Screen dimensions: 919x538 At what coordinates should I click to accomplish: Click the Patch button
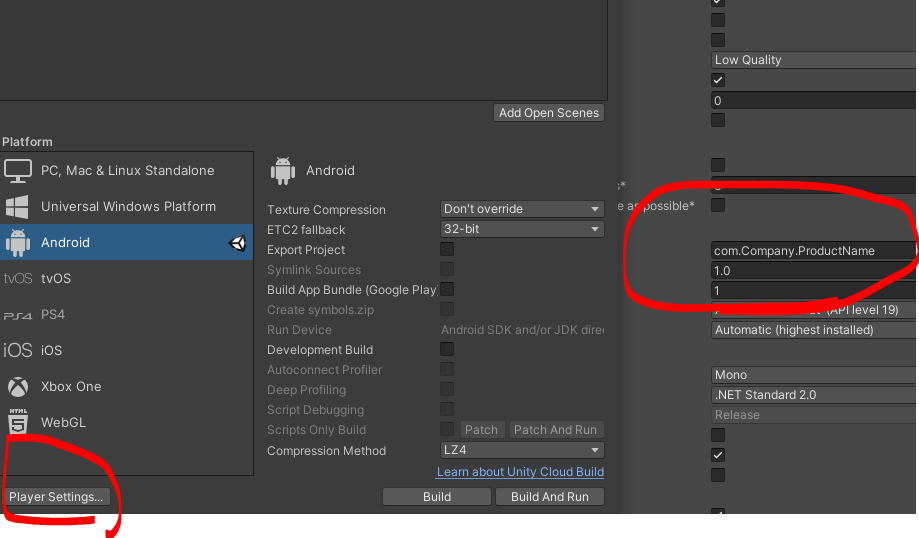tap(481, 430)
